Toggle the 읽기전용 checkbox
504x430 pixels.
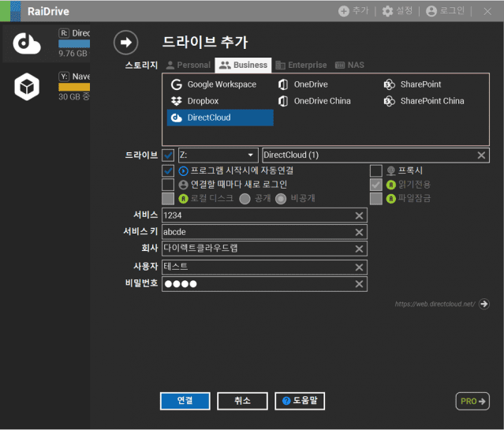point(376,185)
